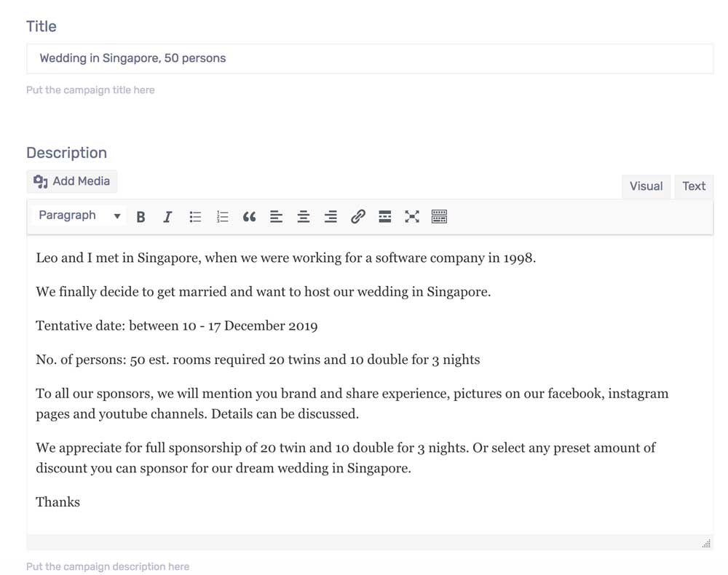This screenshot has height=575, width=728.
Task: Apply italic with the Italic icon
Action: tap(167, 217)
